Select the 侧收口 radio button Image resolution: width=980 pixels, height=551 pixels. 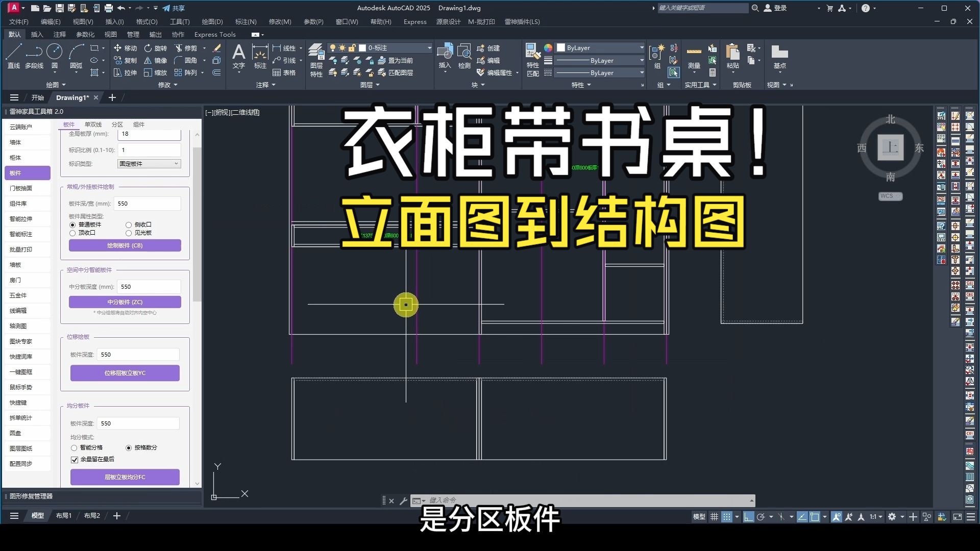coord(129,225)
